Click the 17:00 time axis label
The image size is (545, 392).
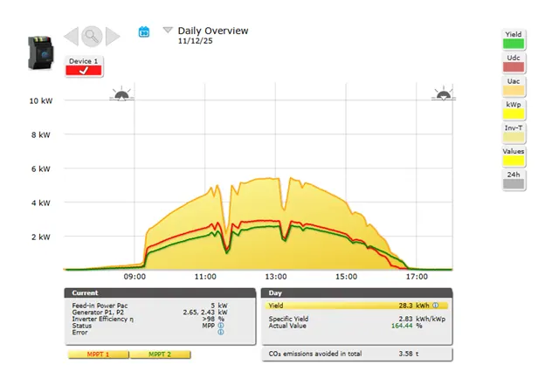(417, 277)
